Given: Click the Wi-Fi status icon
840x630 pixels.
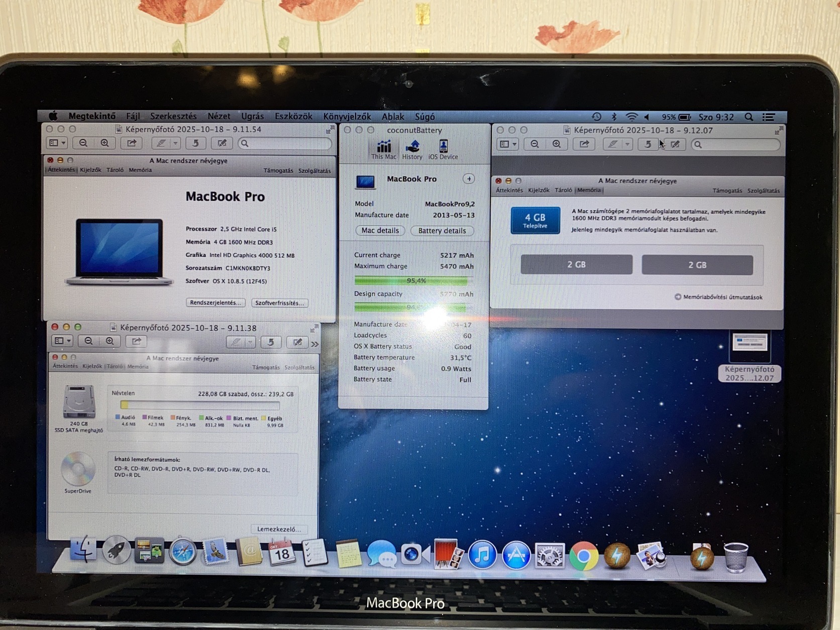Looking at the screenshot, I should point(632,117).
